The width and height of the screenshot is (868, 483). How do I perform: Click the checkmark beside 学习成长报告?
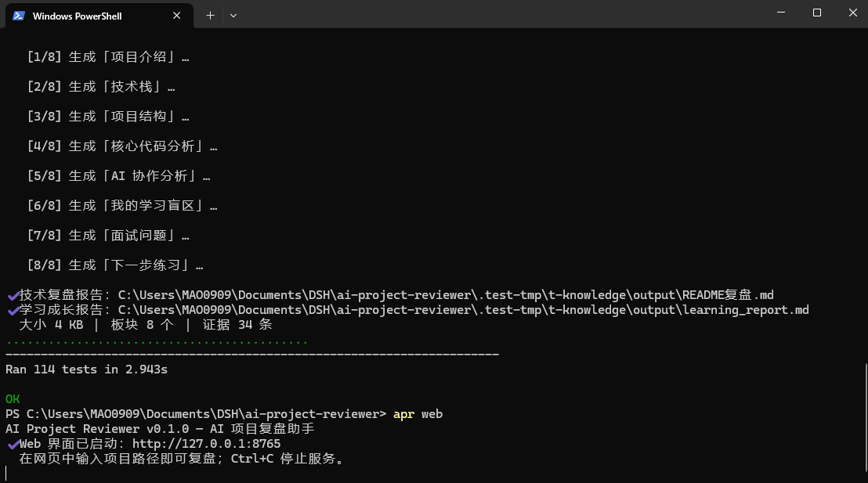13,310
